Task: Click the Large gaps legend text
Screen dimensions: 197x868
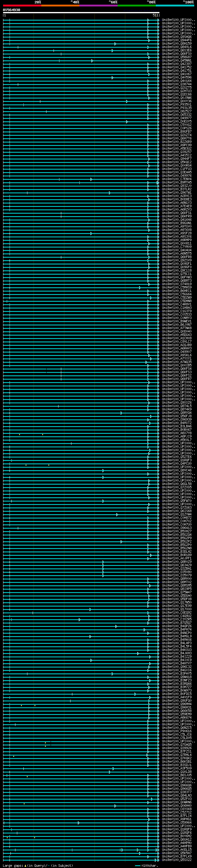Action: [x=38, y=865]
